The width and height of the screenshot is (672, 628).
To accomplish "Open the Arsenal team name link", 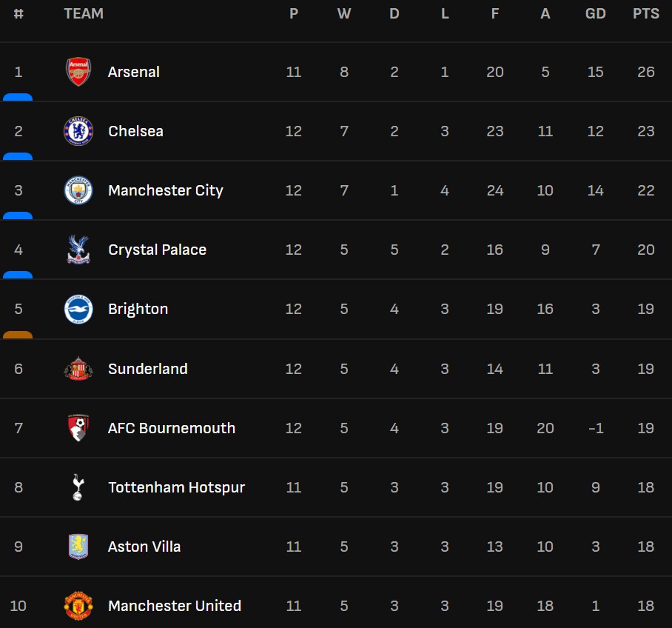I will click(x=134, y=72).
